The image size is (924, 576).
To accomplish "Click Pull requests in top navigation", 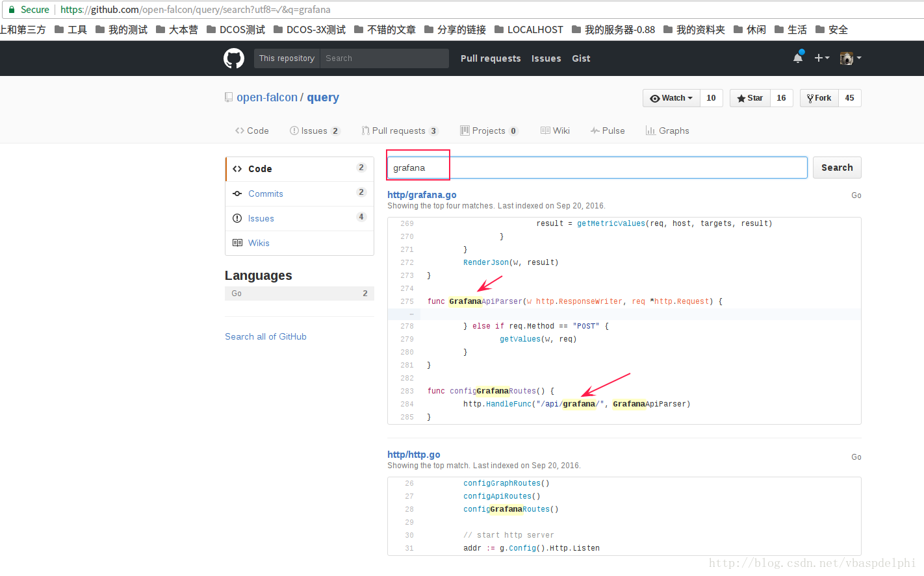I will 491,58.
